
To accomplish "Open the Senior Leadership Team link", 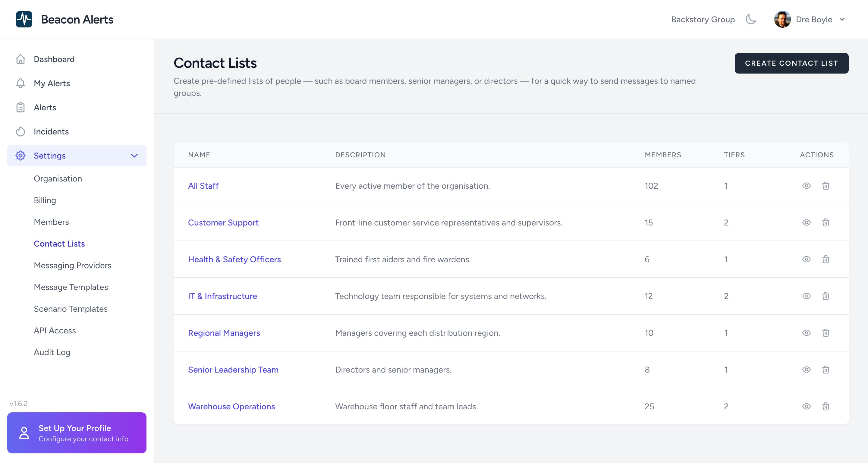I will [233, 370].
